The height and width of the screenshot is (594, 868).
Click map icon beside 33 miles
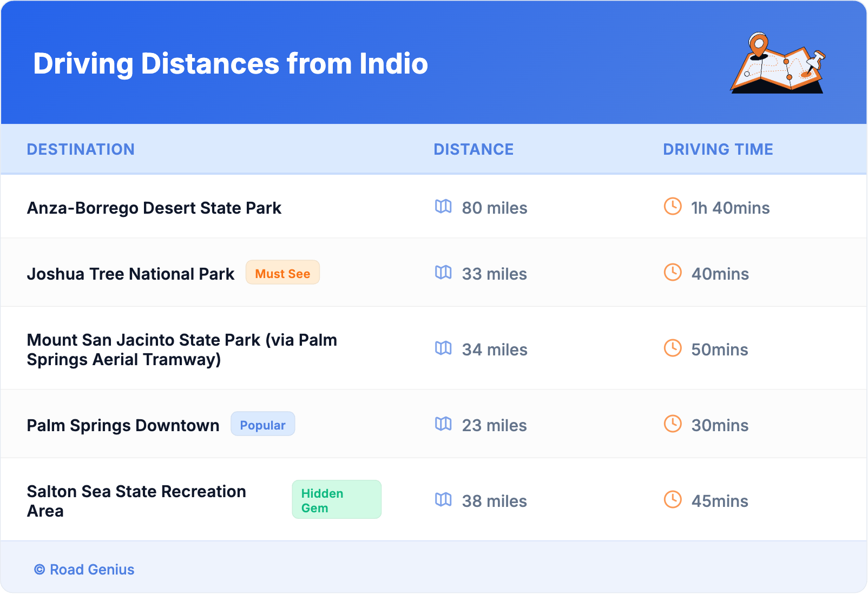443,273
